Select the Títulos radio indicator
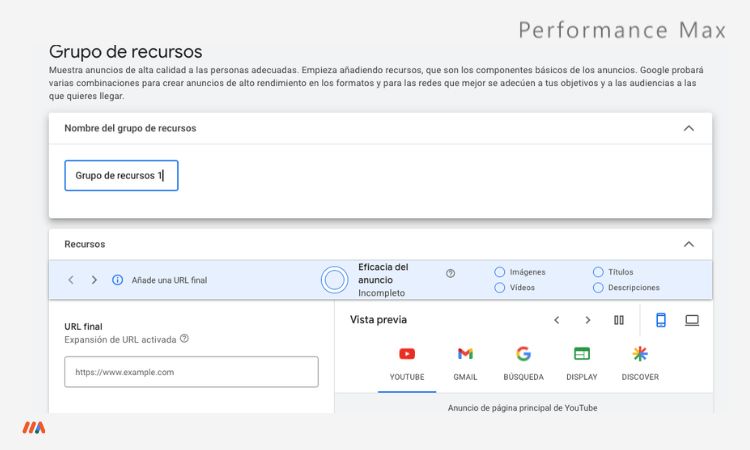Image resolution: width=750 pixels, height=450 pixels. click(x=598, y=272)
